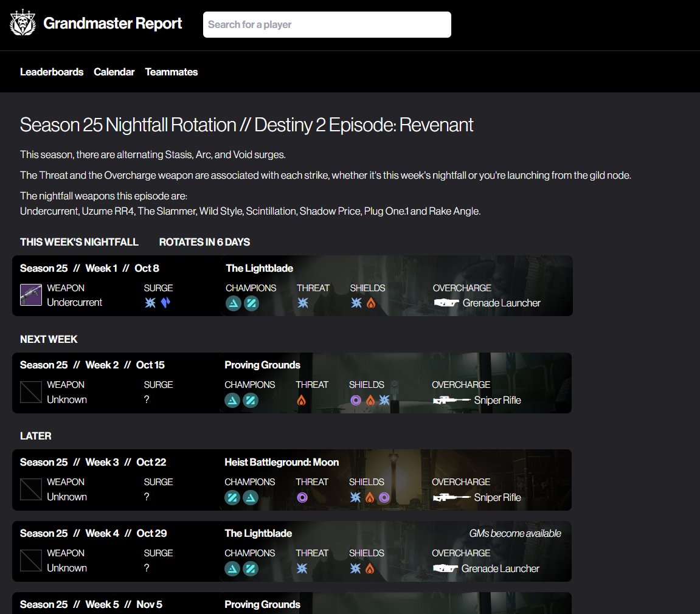Viewport: 700px width, 614px height.
Task: Select the Undercurrent weapon name
Action: click(x=75, y=303)
